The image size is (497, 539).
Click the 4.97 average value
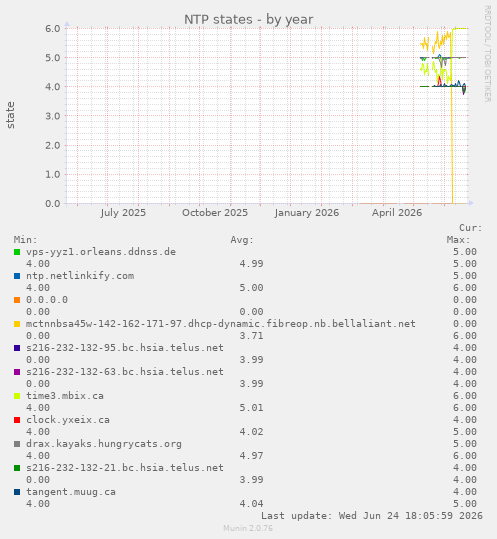(251, 456)
